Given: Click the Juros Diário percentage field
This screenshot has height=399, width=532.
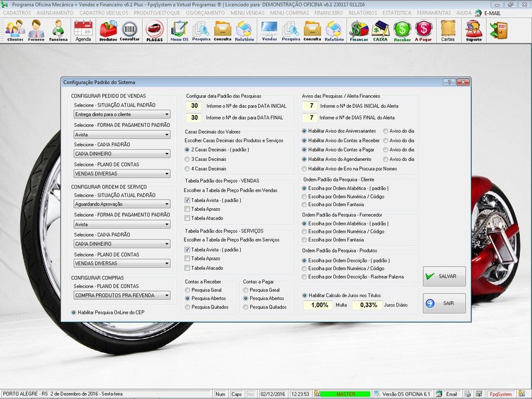Looking at the screenshot, I should (368, 305).
